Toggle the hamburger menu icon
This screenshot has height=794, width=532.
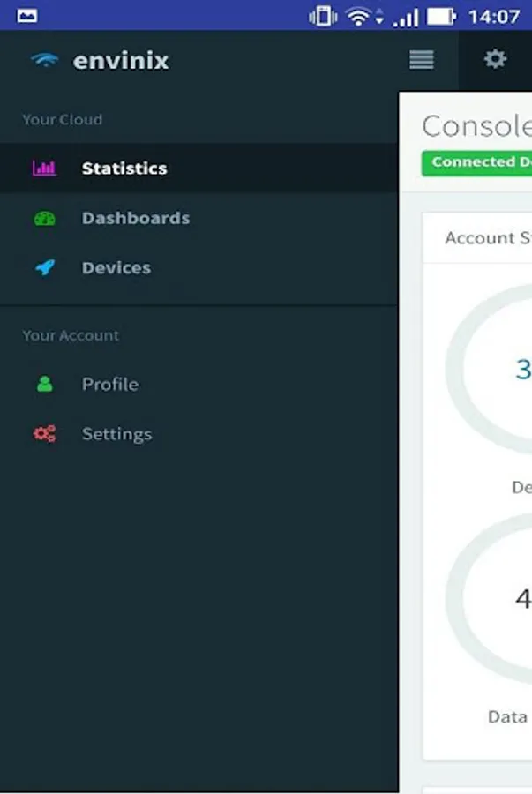[422, 60]
